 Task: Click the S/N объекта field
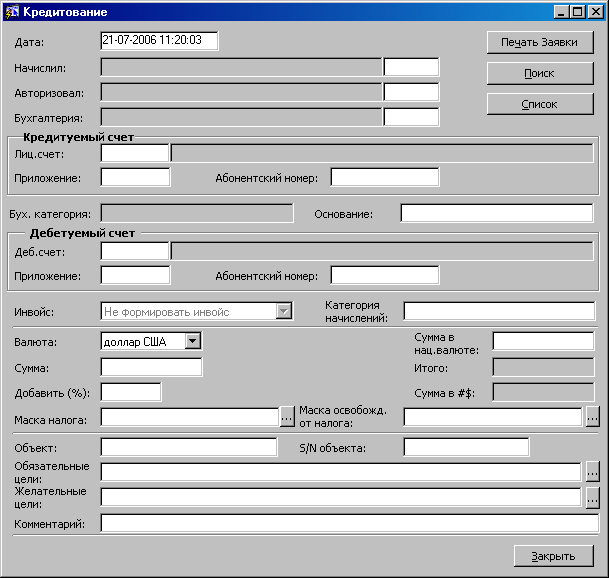point(466,447)
